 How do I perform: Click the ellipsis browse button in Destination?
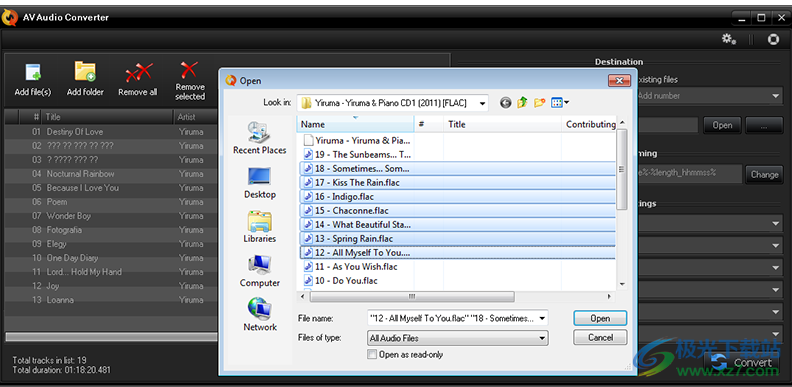point(764,125)
